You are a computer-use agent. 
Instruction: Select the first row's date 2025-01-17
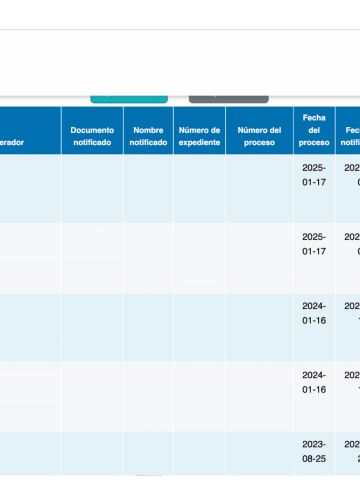(314, 175)
